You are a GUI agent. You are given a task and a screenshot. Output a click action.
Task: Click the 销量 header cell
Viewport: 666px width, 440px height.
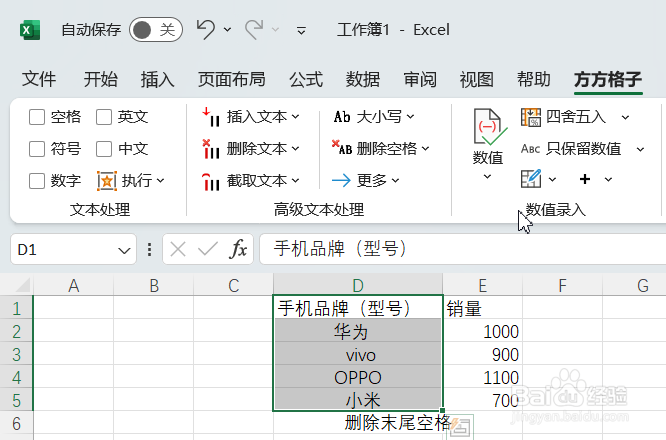tap(483, 308)
